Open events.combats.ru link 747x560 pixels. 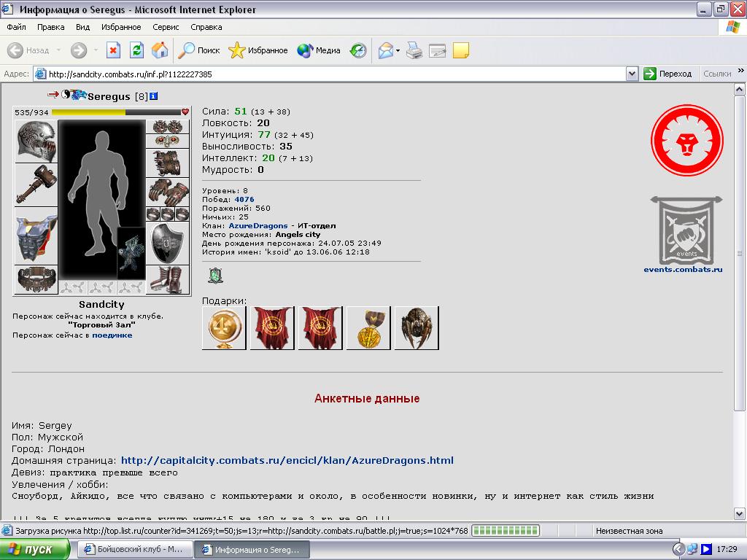click(x=683, y=270)
